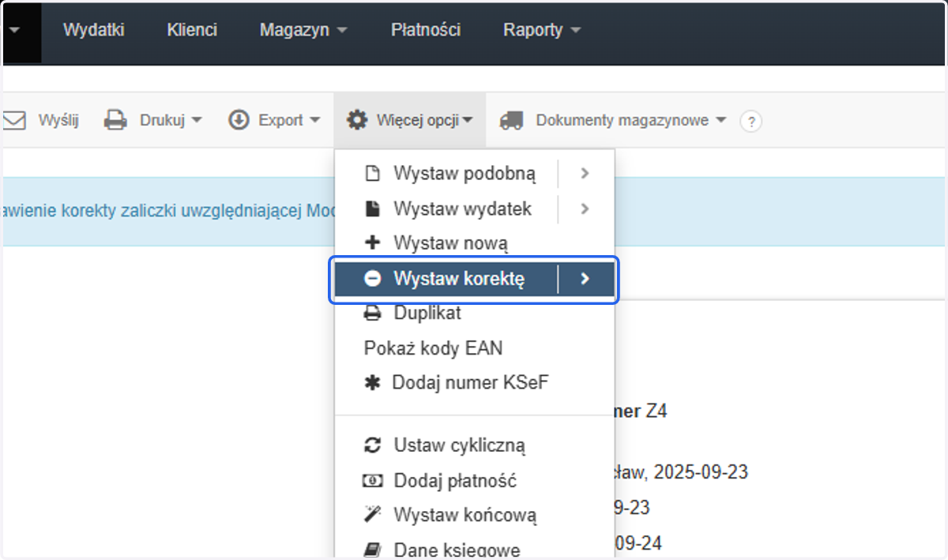Click the blue korekty zaliczki info link
The width and height of the screenshot is (948, 560).
pos(168,211)
